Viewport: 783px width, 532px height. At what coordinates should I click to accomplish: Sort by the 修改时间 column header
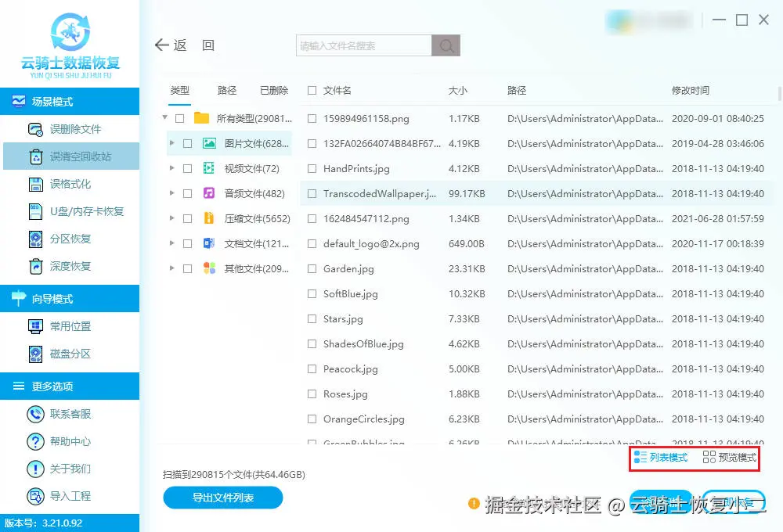691,90
